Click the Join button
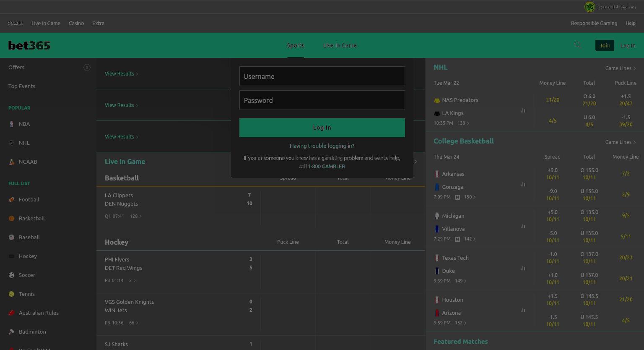 (x=605, y=45)
